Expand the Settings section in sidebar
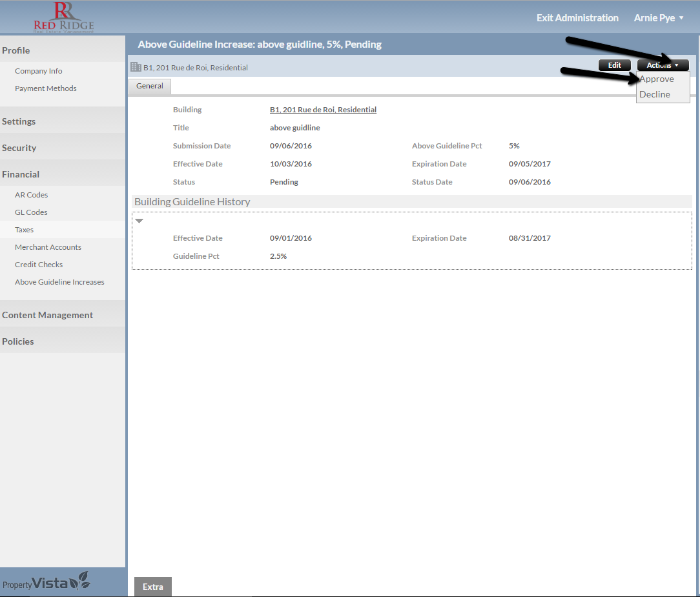This screenshot has width=700, height=597. tap(19, 121)
